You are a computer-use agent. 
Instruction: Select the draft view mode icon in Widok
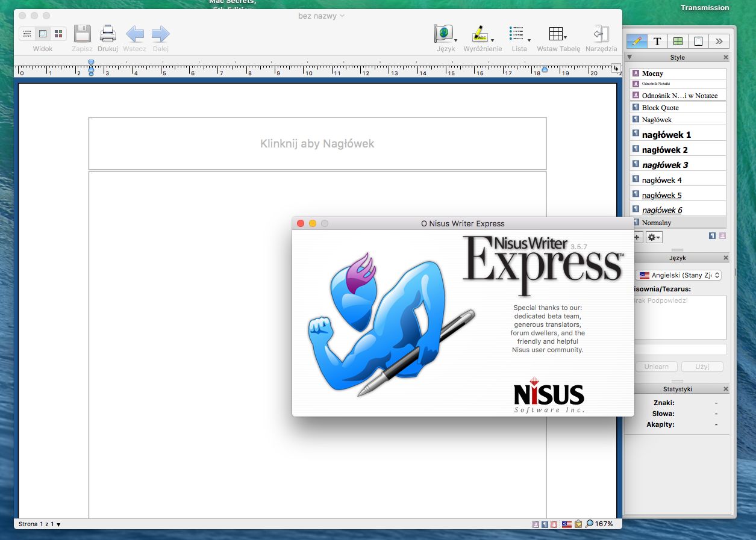[x=27, y=34]
